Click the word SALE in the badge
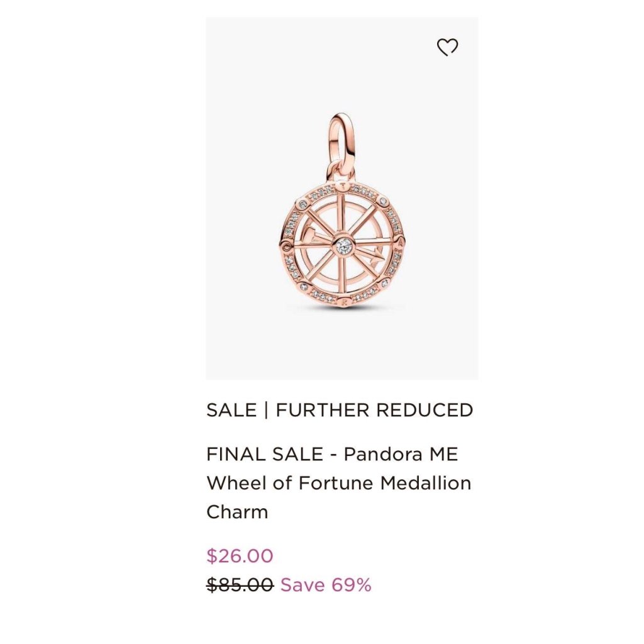Viewport: 644px width, 644px height. click(231, 410)
